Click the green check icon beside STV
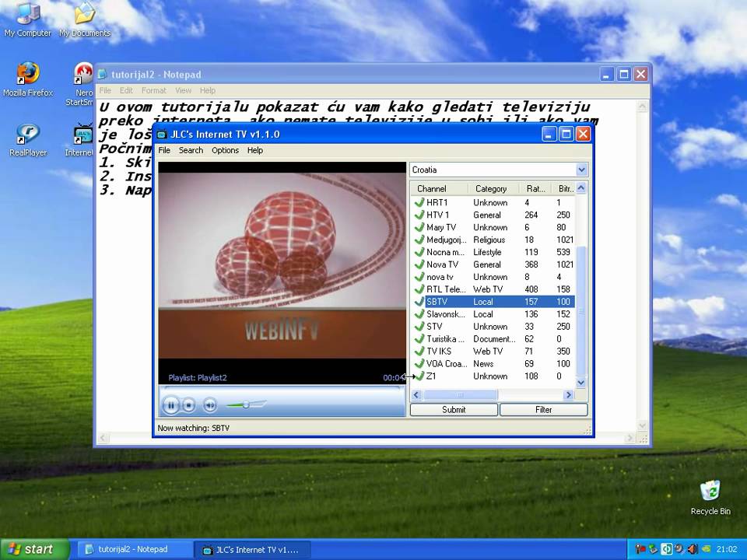Viewport: 747px width, 560px height. click(419, 326)
